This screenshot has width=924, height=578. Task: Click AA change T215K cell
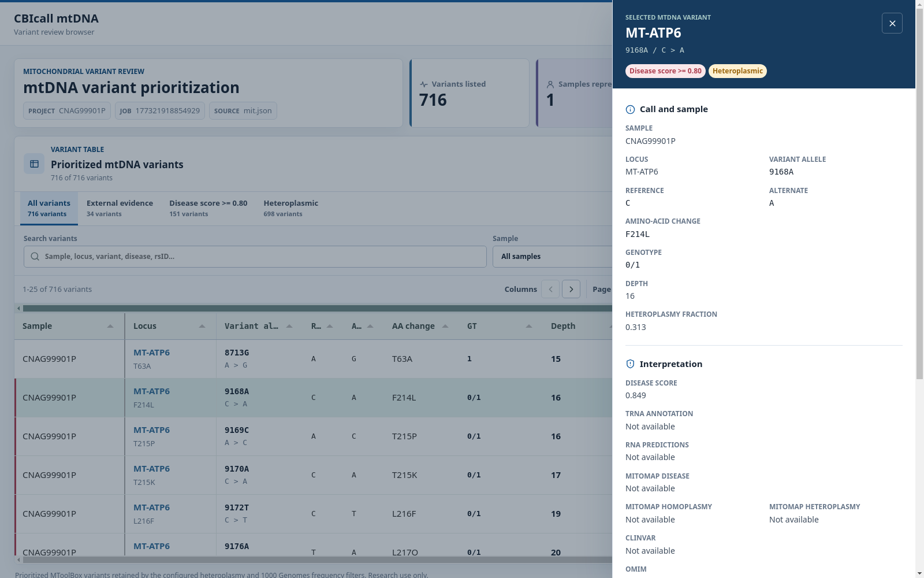(404, 475)
